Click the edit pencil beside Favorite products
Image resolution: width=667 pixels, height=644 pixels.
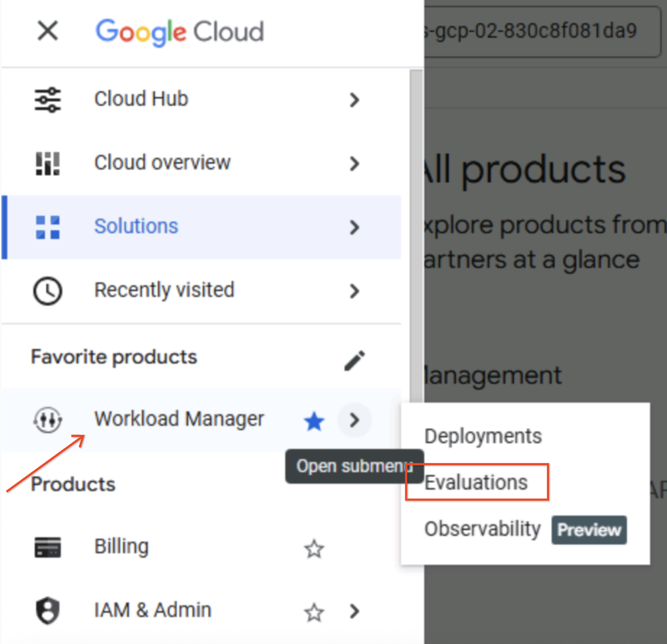pos(355,359)
